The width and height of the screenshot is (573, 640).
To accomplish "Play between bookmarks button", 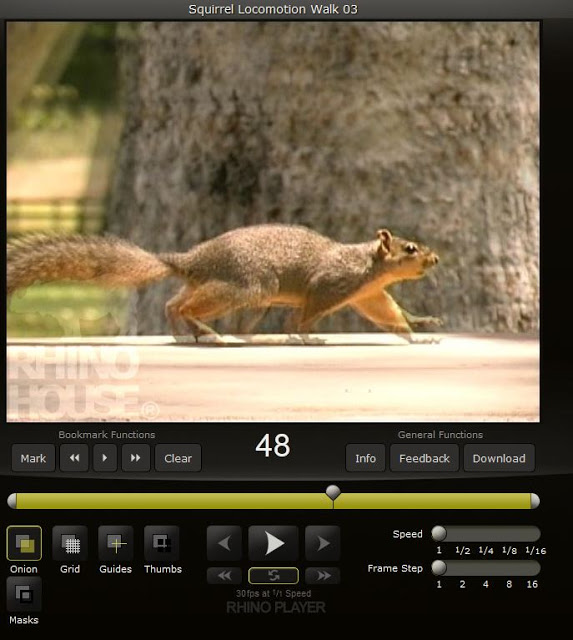I will click(x=105, y=458).
